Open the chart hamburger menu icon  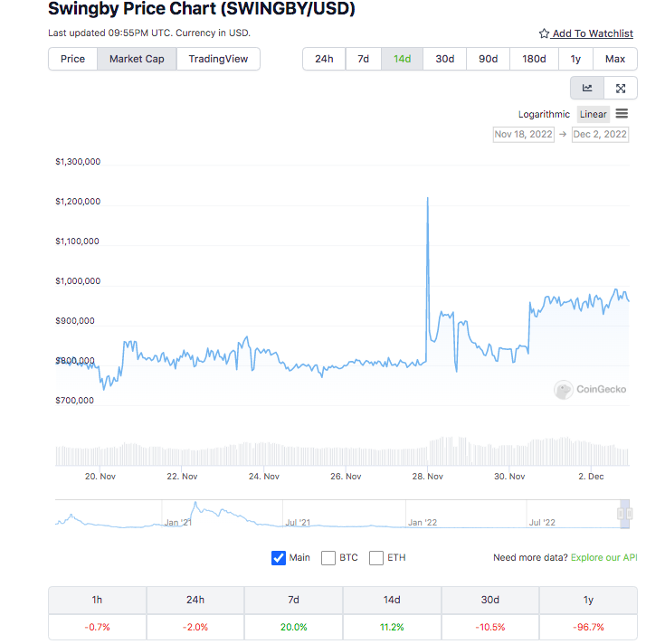click(622, 113)
